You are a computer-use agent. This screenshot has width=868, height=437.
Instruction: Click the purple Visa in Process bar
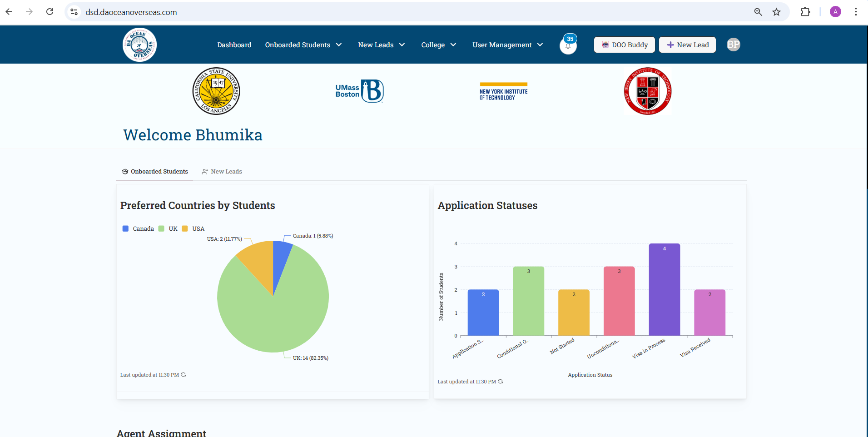pos(665,289)
